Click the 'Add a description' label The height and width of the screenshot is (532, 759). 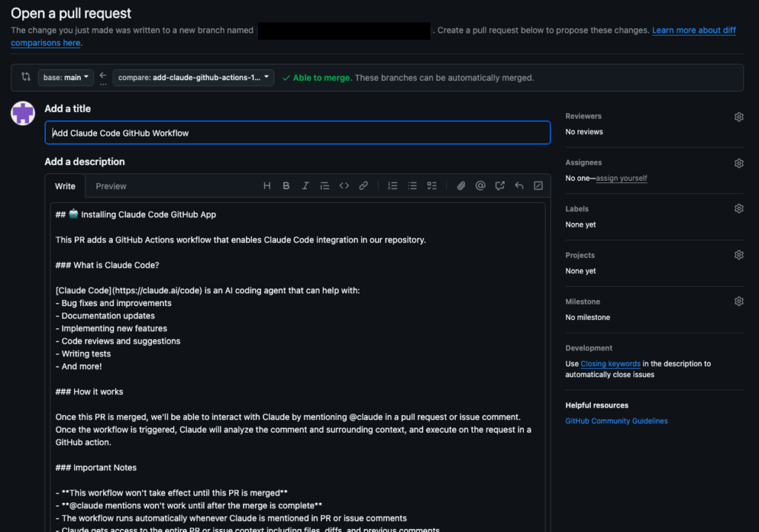[84, 162]
